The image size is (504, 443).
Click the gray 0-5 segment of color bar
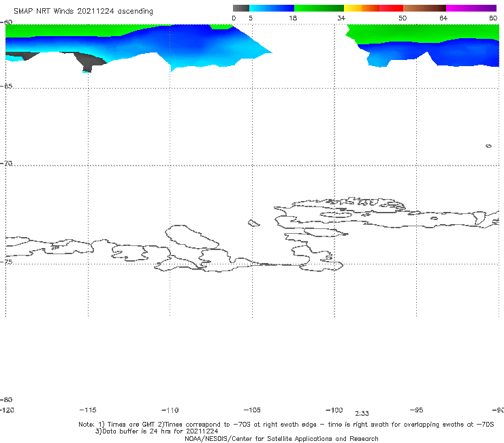240,8
